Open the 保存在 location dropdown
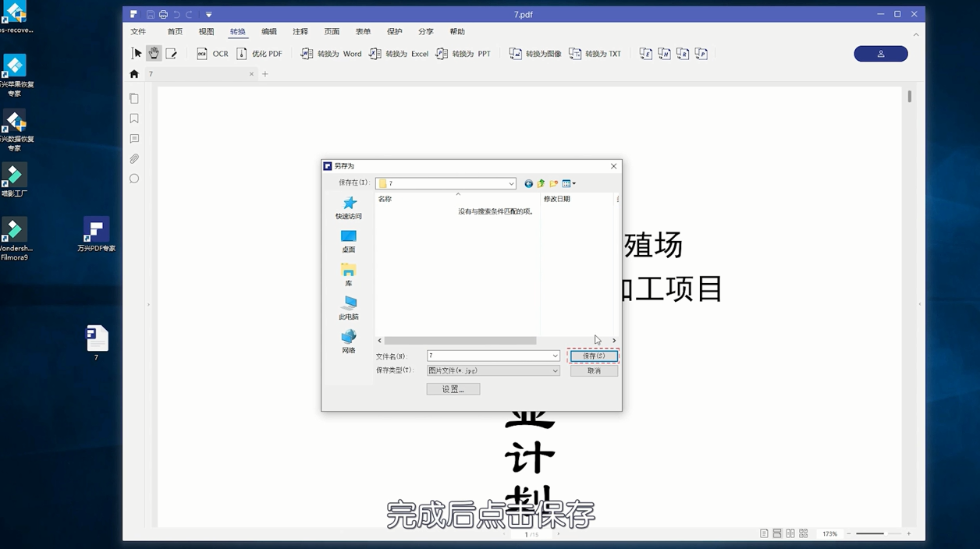 point(511,183)
